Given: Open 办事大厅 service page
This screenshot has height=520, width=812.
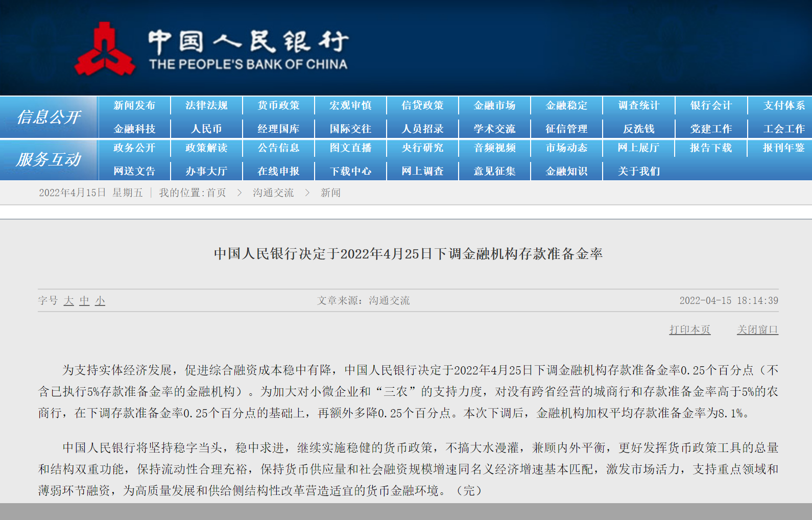Looking at the screenshot, I should point(206,171).
